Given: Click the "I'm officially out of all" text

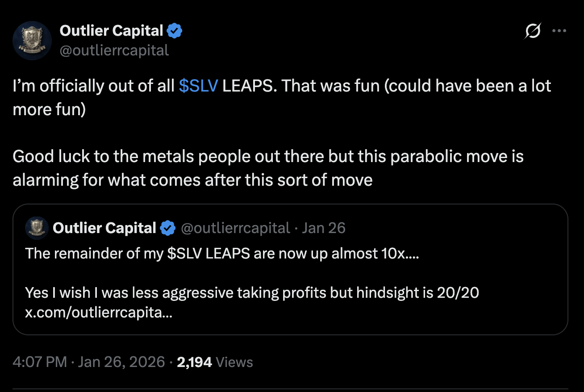Looking at the screenshot, I should (x=94, y=86).
